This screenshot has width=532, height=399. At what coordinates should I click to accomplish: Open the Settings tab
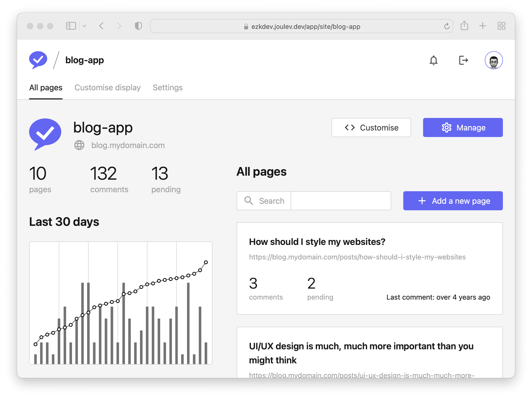(x=167, y=88)
